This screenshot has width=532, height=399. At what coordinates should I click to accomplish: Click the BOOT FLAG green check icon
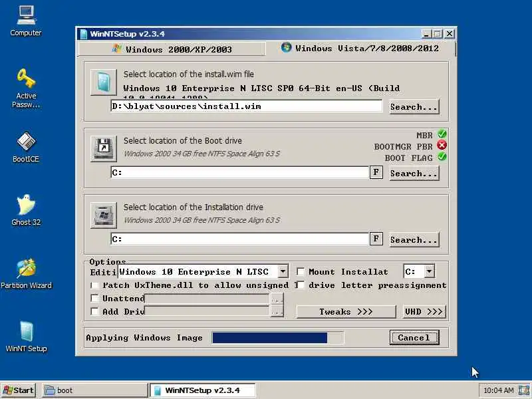point(442,157)
